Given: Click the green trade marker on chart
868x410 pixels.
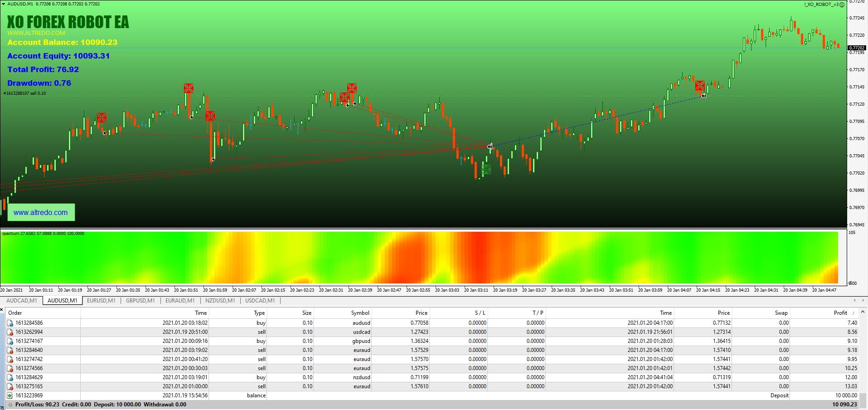Looking at the screenshot, I should [x=486, y=170].
